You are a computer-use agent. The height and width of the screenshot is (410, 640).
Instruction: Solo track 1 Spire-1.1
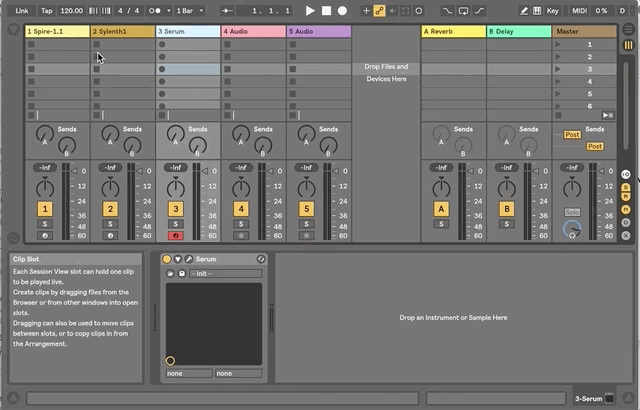click(44, 224)
